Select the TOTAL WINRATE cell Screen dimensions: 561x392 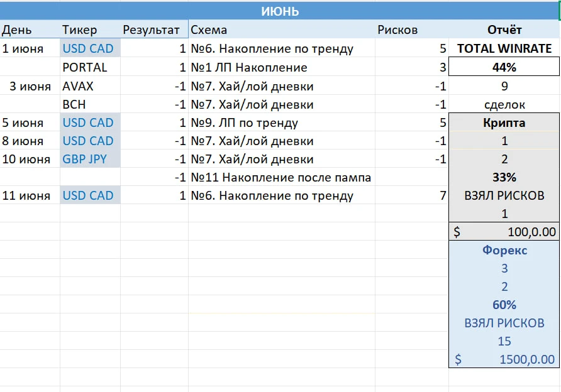(x=504, y=48)
